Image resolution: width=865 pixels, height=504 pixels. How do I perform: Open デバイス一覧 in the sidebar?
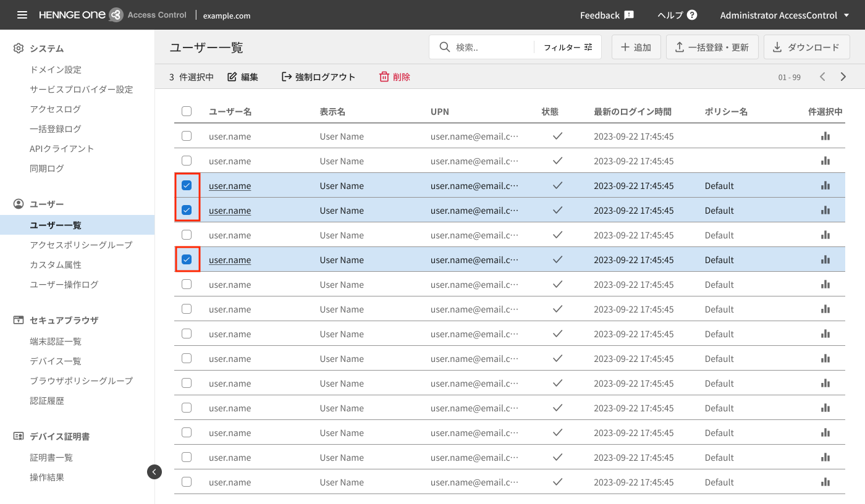pyautogui.click(x=56, y=361)
